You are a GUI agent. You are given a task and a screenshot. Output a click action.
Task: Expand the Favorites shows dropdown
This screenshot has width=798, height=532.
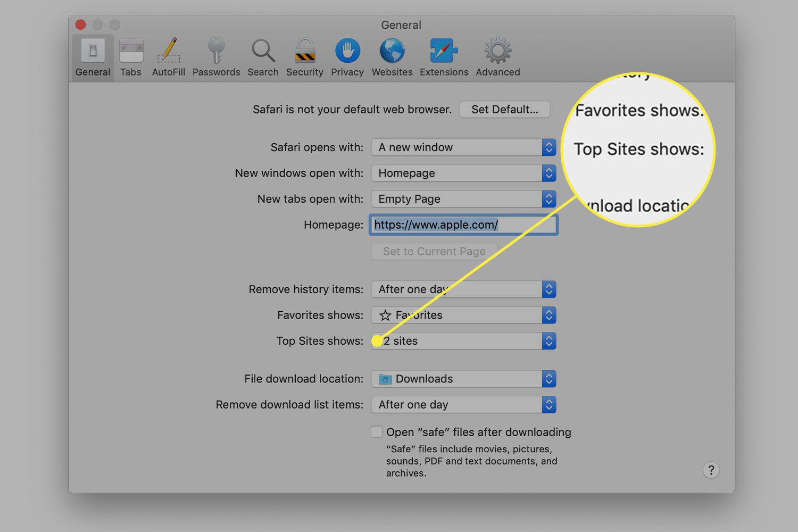464,315
